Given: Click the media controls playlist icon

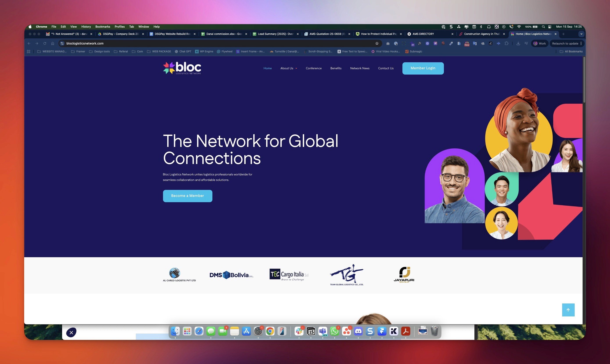Looking at the screenshot, I should pyautogui.click(x=526, y=43).
